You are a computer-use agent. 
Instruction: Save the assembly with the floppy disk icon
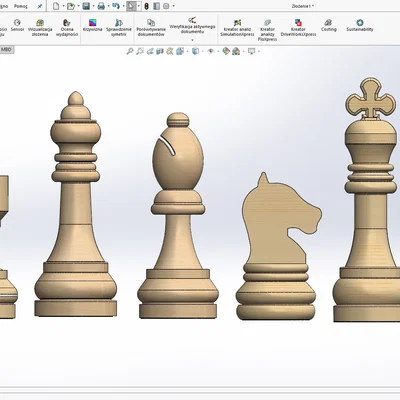pyautogui.click(x=86, y=6)
